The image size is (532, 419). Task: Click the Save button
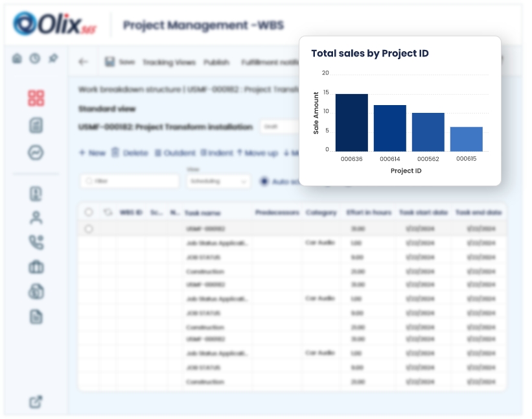tap(120, 62)
